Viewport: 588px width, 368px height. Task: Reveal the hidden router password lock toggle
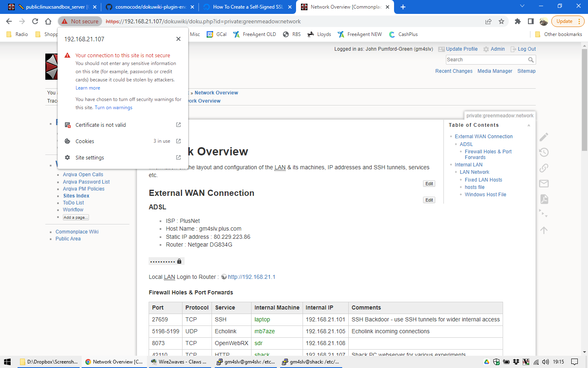(178, 260)
